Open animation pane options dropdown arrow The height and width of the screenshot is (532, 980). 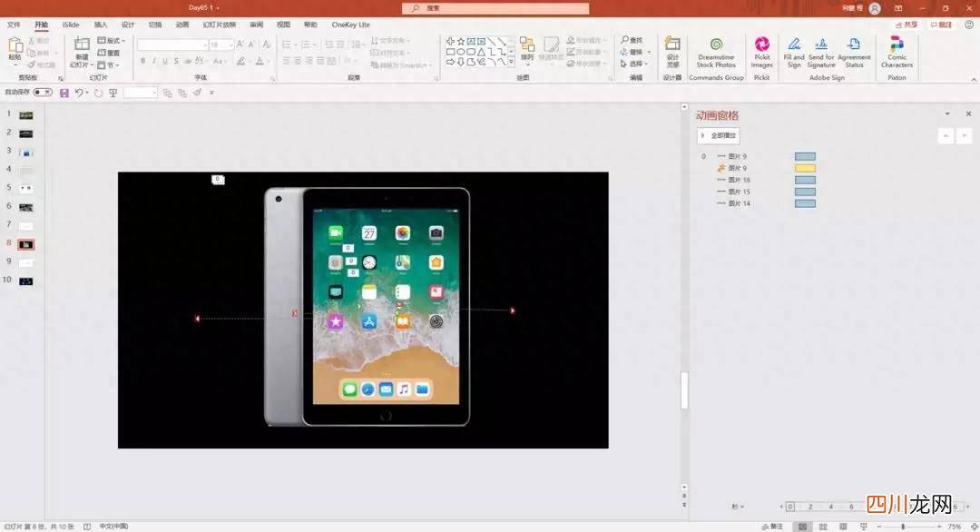pyautogui.click(x=947, y=114)
